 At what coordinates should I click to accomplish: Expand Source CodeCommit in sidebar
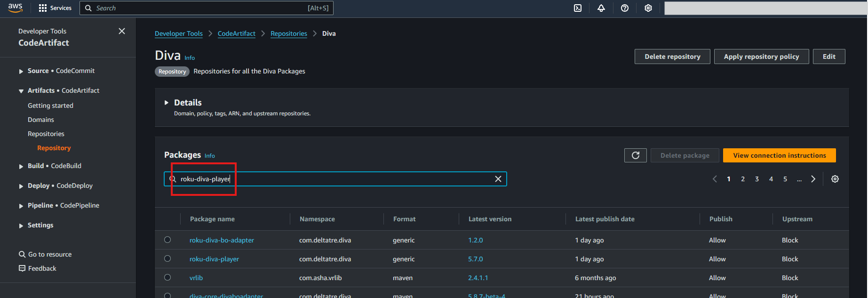coord(21,71)
